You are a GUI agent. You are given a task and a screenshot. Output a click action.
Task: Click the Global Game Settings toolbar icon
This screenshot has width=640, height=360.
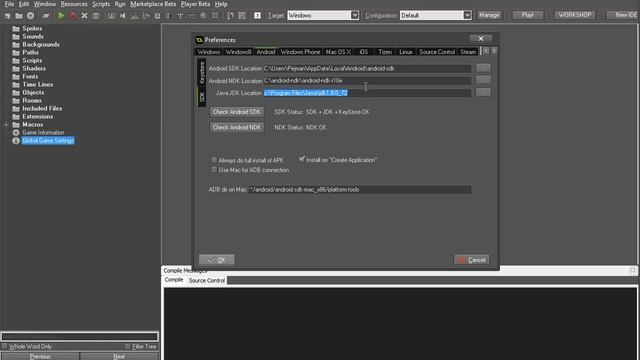coord(242,16)
